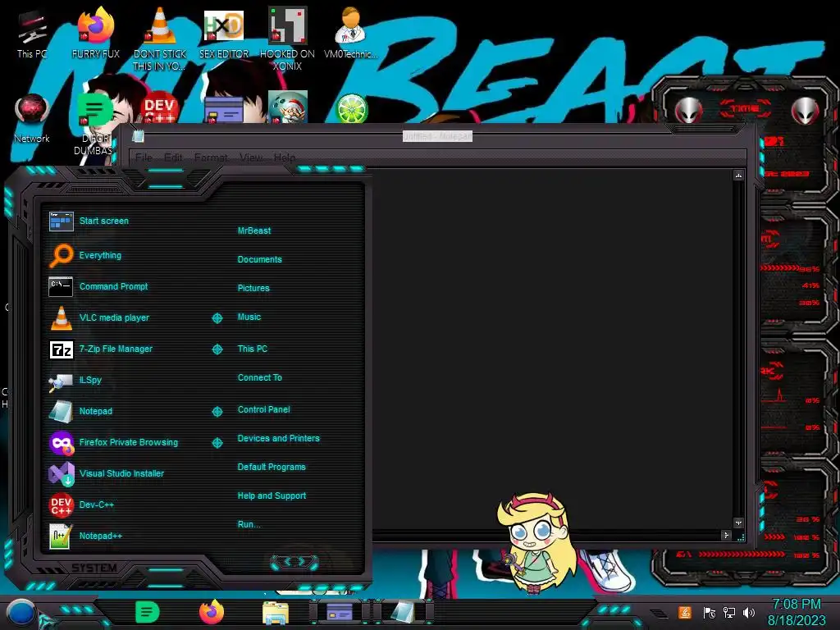Open Notepad Help menu
840x630 pixels.
(284, 157)
